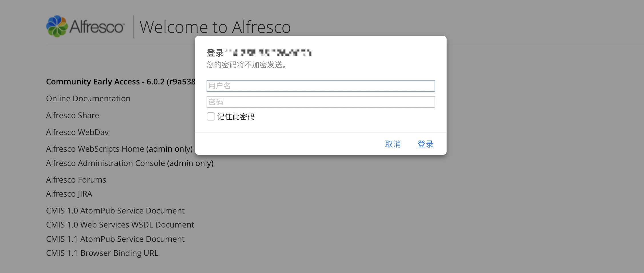The image size is (644, 273).
Task: Open CMIS 1.0 AtomPub Service Document
Action: click(115, 211)
